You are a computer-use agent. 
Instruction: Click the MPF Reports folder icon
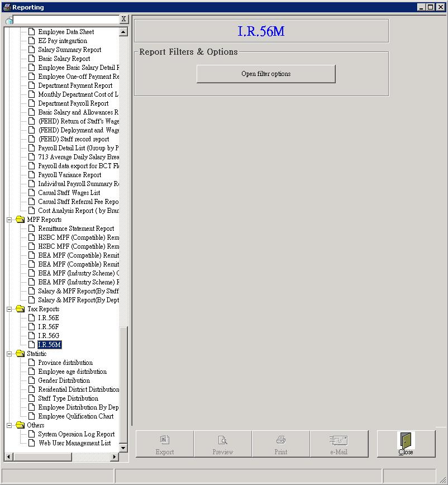pos(20,220)
